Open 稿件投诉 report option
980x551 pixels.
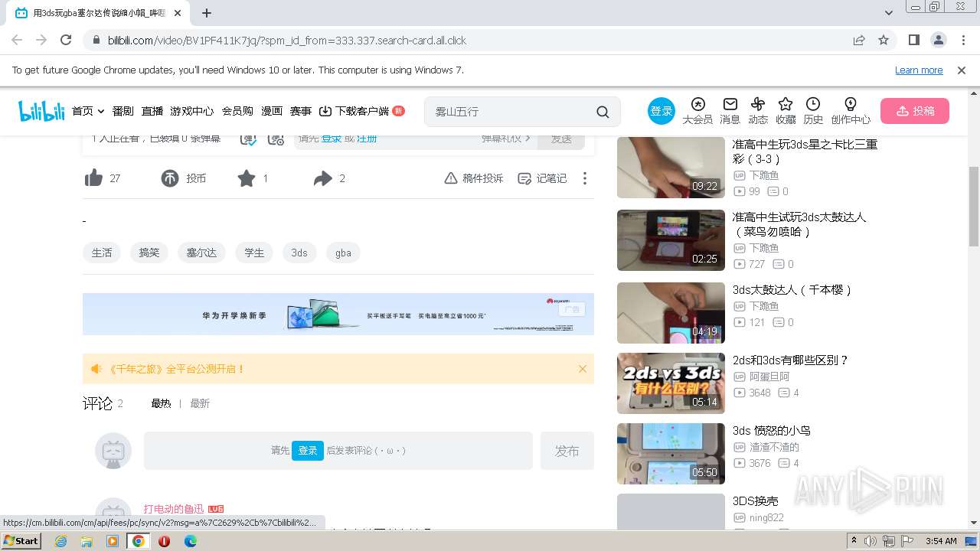(474, 178)
